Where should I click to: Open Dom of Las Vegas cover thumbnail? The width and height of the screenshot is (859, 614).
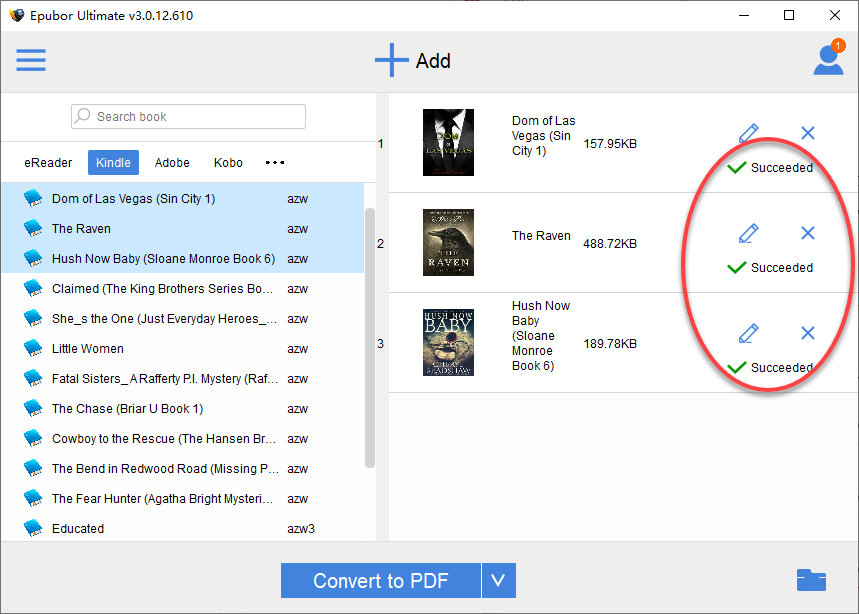(x=448, y=142)
